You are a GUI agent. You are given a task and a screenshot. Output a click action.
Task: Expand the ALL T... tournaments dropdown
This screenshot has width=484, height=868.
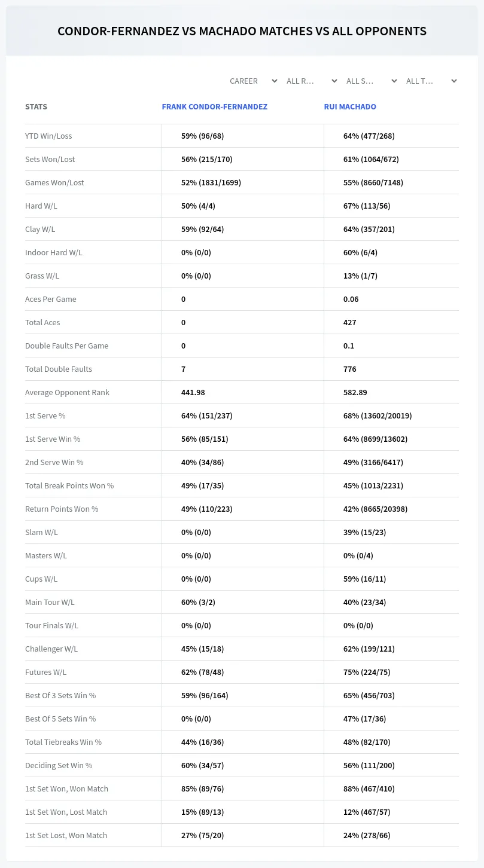pos(431,81)
